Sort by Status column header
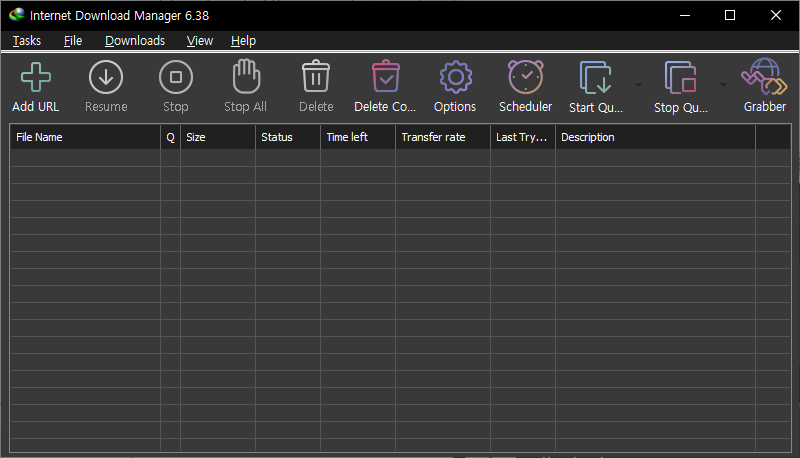 coord(288,137)
